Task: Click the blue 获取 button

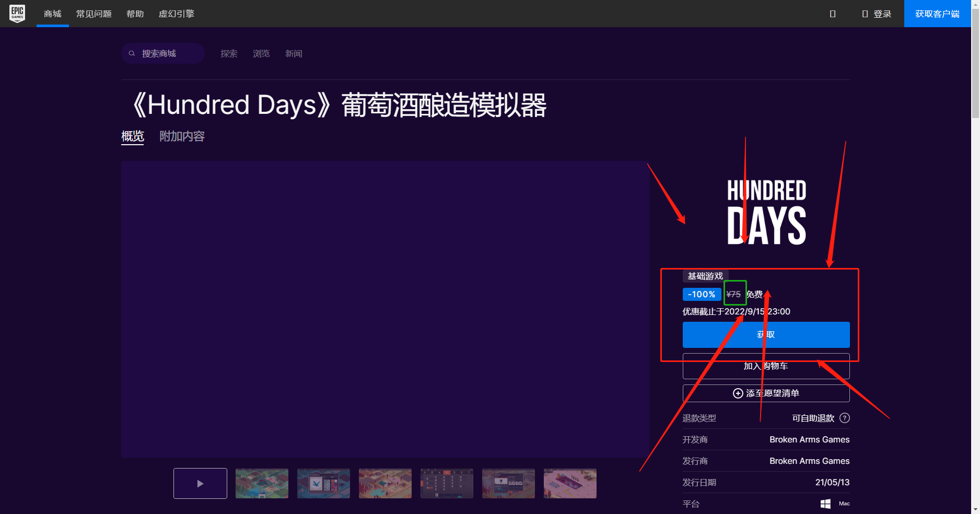Action: (x=766, y=335)
